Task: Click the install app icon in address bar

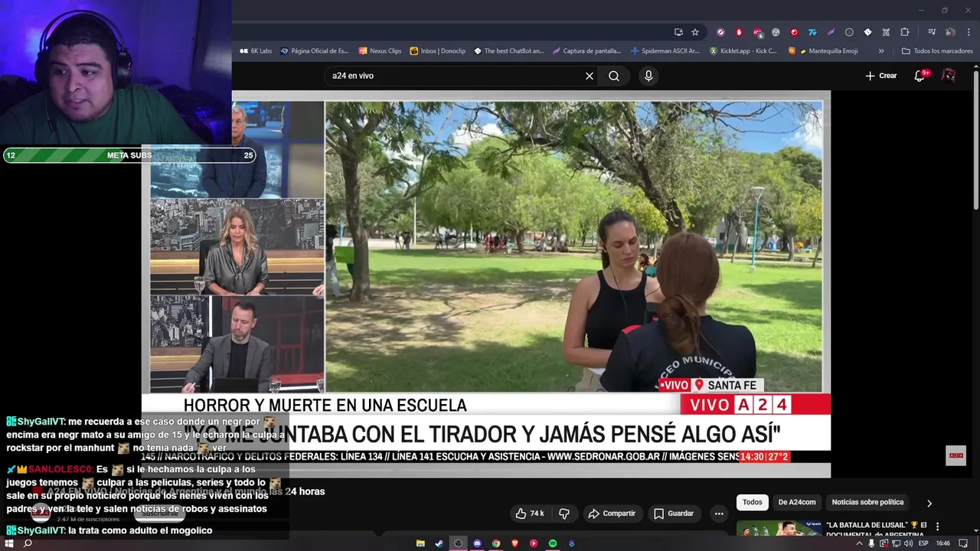Action: (x=678, y=32)
